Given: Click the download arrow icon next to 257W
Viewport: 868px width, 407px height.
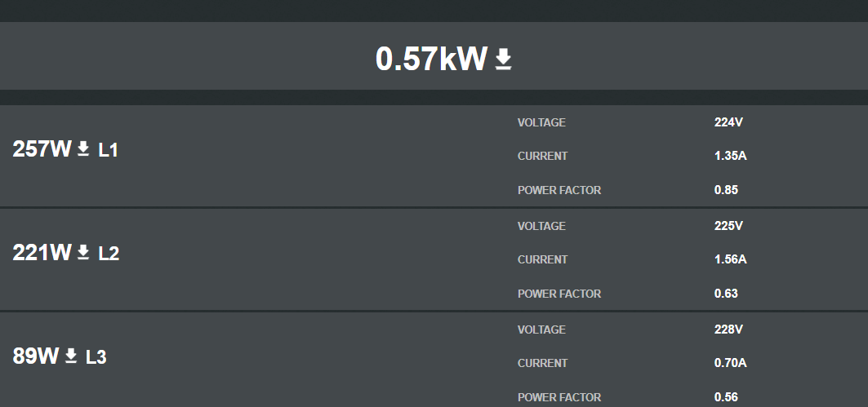Looking at the screenshot, I should 83,148.
